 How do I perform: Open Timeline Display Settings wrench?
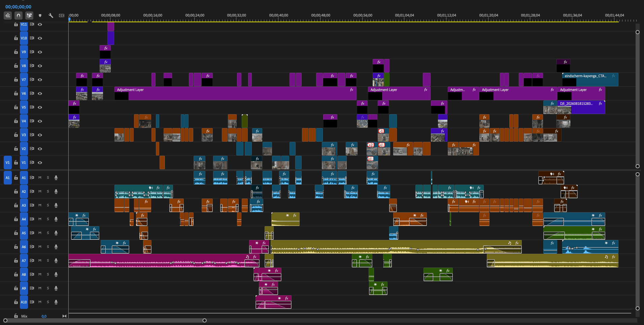pyautogui.click(x=51, y=16)
